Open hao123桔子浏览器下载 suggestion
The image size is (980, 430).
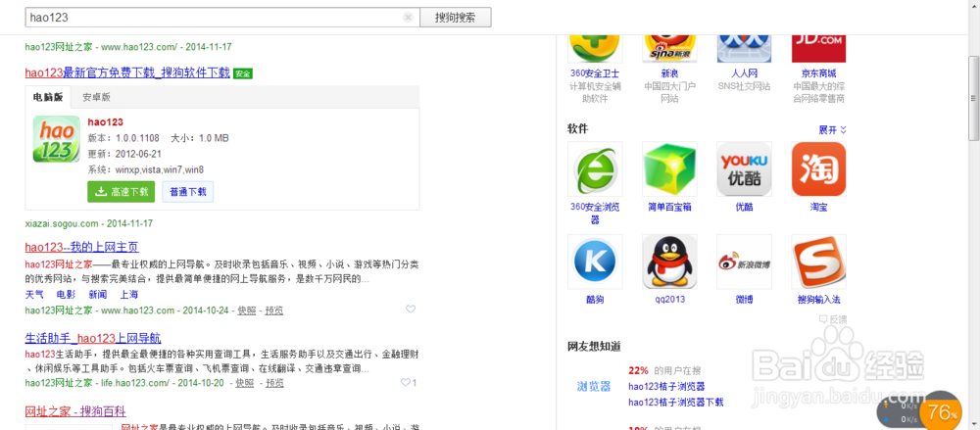tap(675, 402)
